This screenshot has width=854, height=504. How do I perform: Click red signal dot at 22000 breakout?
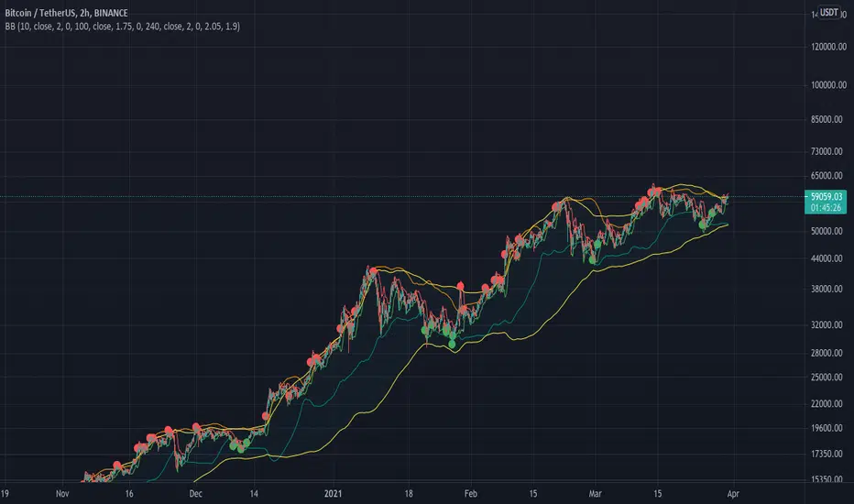[x=266, y=416]
